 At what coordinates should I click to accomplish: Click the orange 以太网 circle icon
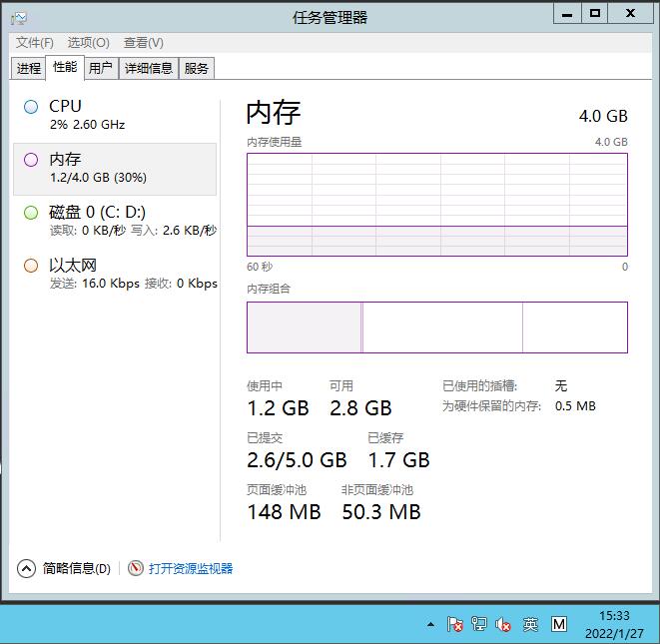click(x=30, y=266)
